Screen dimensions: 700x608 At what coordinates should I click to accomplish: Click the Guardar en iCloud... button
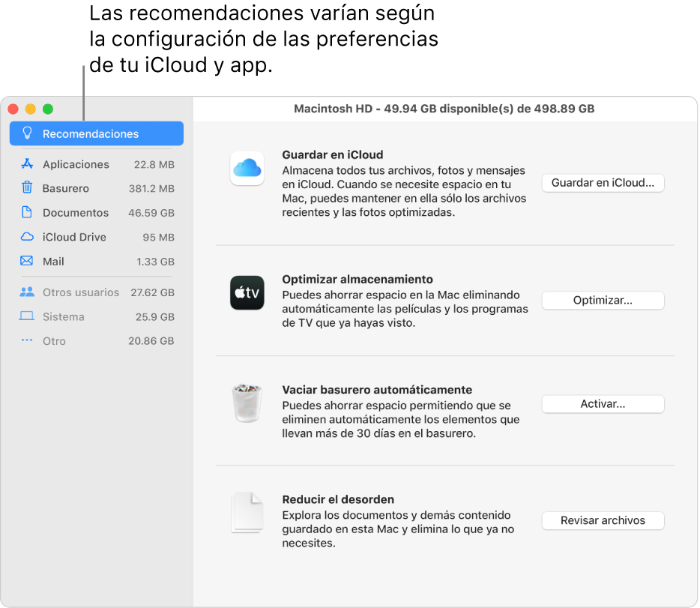[603, 183]
